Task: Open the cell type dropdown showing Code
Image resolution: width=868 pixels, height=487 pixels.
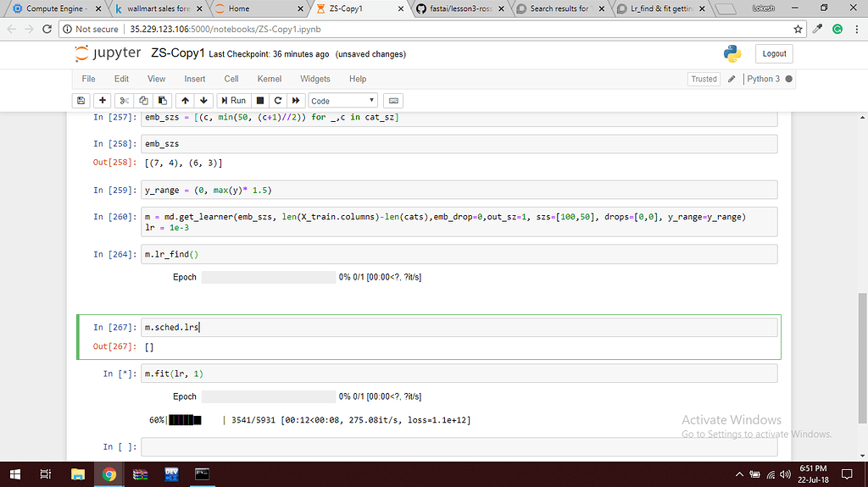Action: click(343, 100)
